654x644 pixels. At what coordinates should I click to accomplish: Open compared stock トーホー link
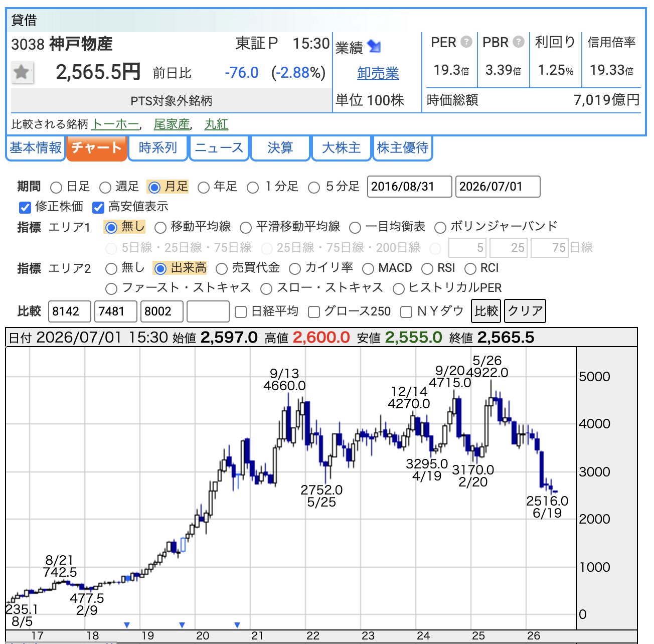click(x=116, y=124)
